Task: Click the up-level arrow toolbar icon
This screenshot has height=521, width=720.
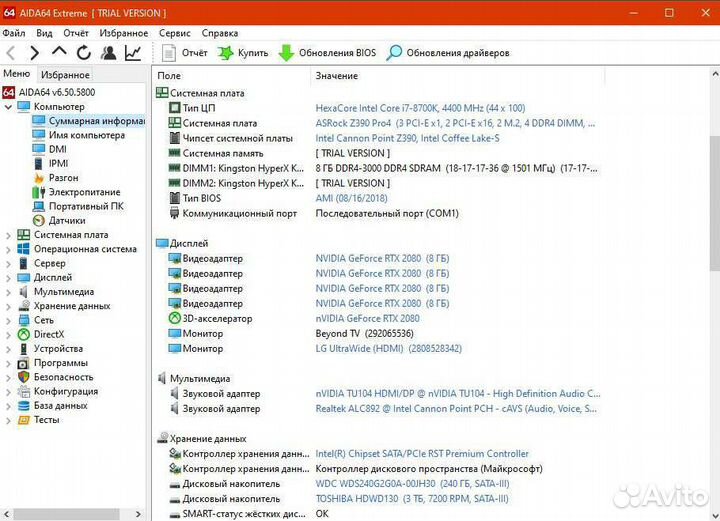Action: click(59, 51)
